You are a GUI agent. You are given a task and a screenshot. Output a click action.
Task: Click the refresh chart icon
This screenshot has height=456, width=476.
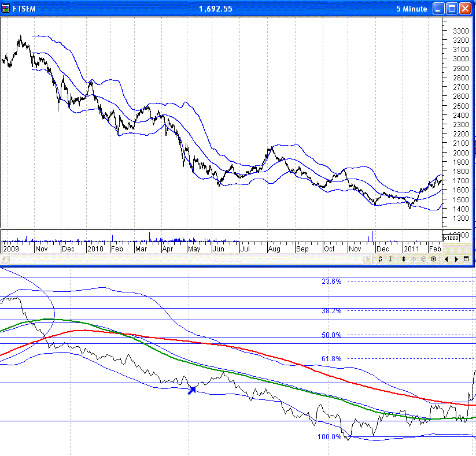click(381, 259)
